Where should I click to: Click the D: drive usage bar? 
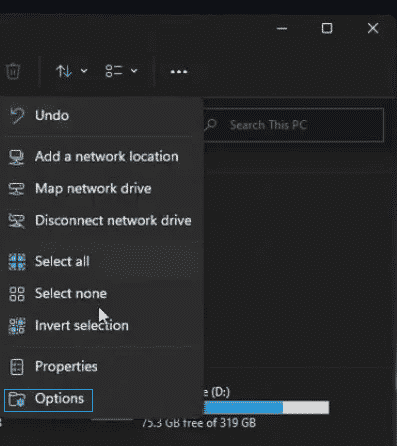[267, 407]
